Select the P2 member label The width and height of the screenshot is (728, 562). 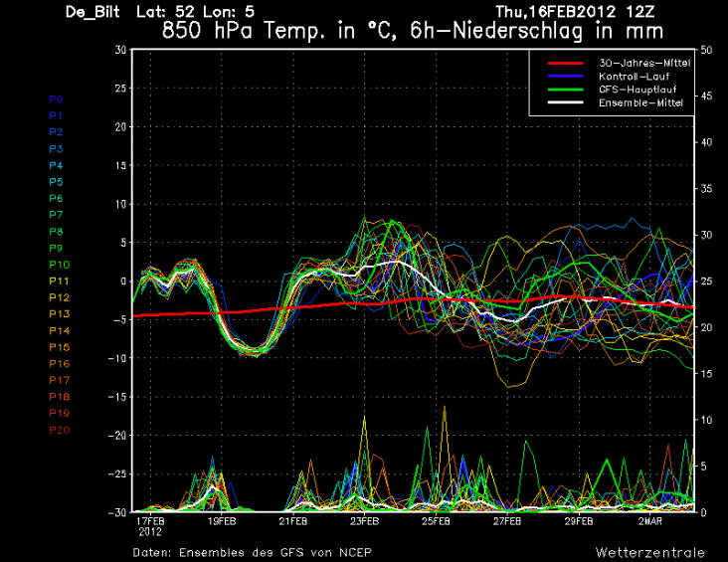56,132
